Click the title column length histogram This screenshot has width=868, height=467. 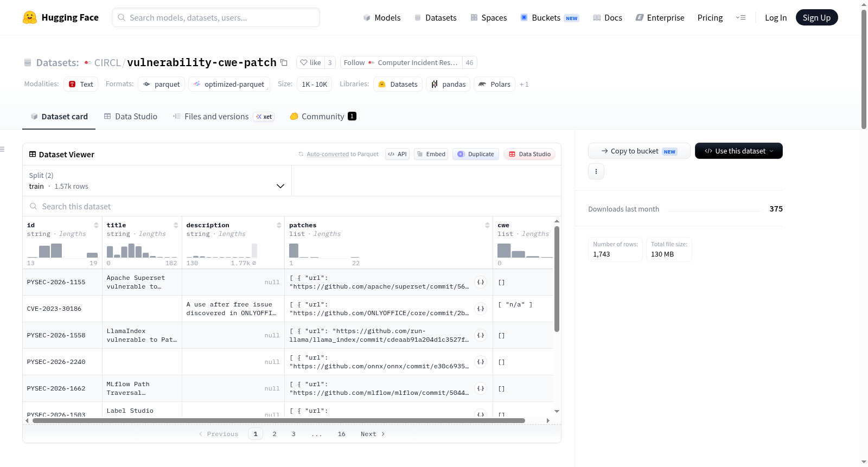[x=142, y=251]
